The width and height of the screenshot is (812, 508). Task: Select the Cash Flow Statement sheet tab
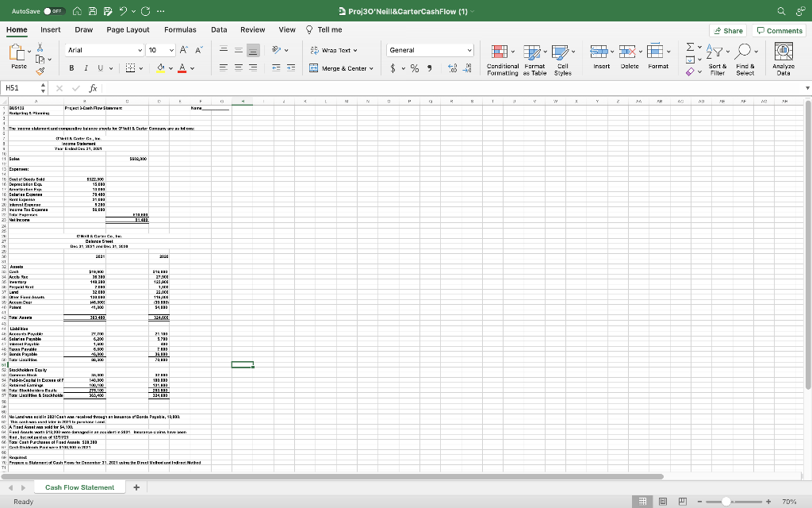click(x=80, y=487)
